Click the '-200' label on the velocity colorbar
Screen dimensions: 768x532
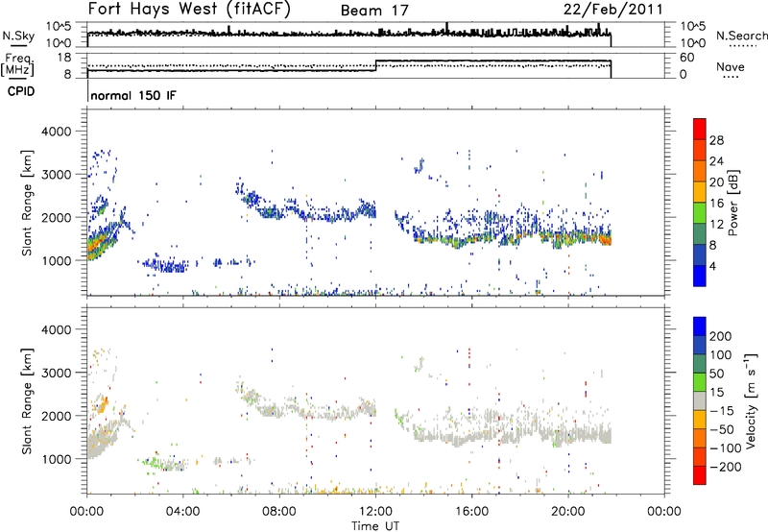tap(726, 467)
